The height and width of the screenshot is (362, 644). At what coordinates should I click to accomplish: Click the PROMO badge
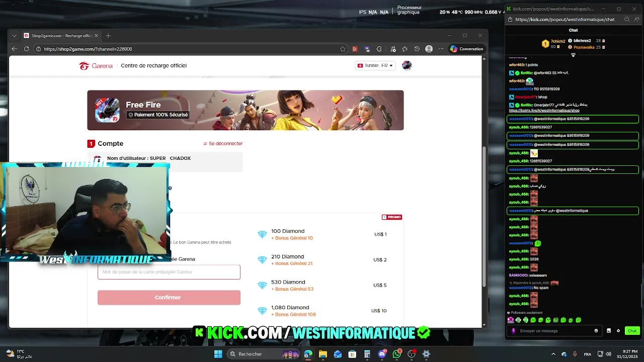click(391, 217)
